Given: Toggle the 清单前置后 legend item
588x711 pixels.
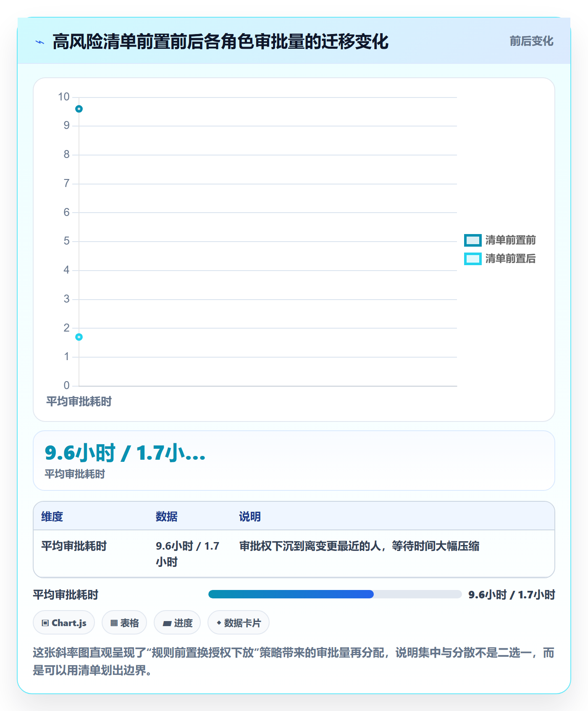Looking at the screenshot, I should click(500, 258).
